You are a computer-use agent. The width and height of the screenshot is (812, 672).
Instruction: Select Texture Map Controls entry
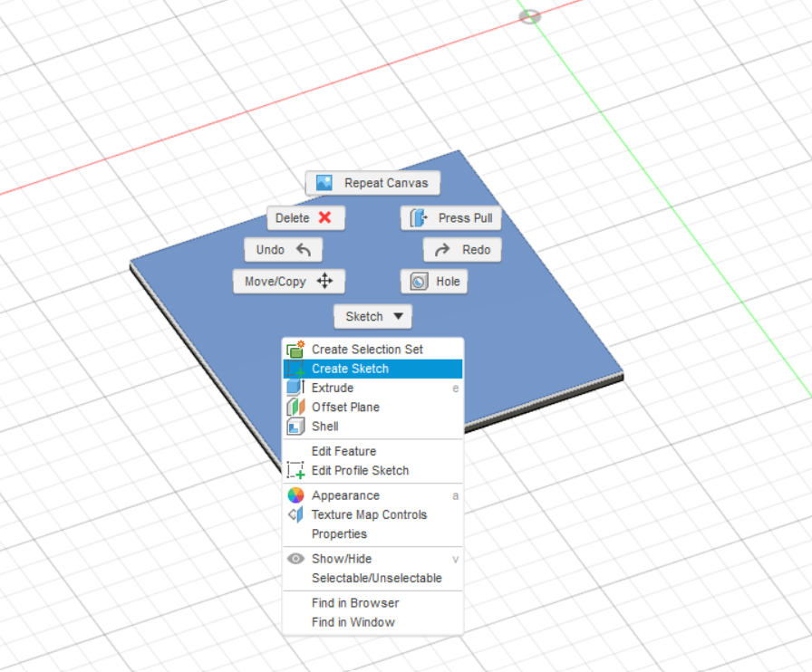372,514
